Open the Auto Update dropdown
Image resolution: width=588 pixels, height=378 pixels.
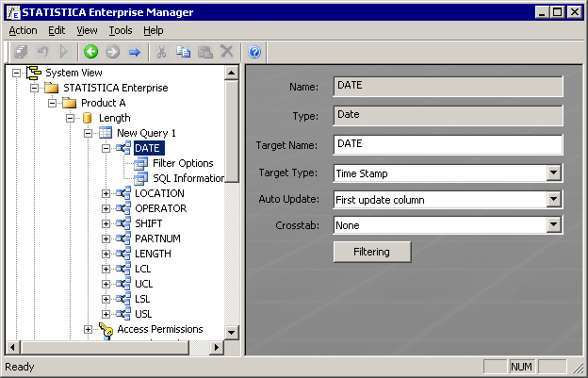554,200
